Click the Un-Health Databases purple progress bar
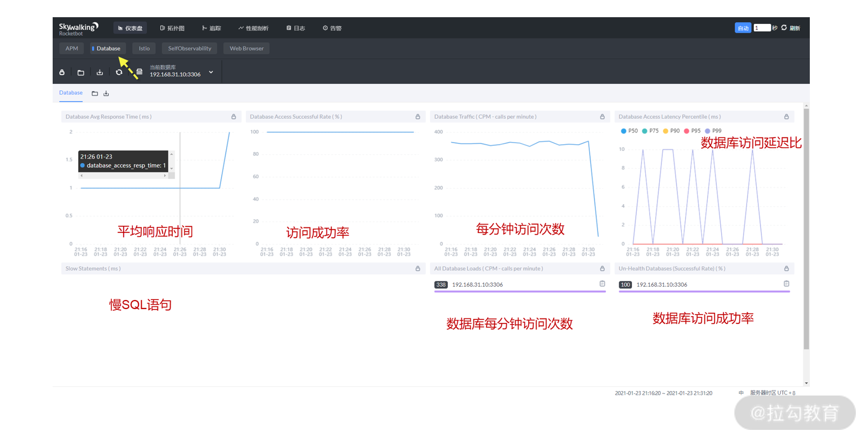This screenshot has height=441, width=868. 704,291
